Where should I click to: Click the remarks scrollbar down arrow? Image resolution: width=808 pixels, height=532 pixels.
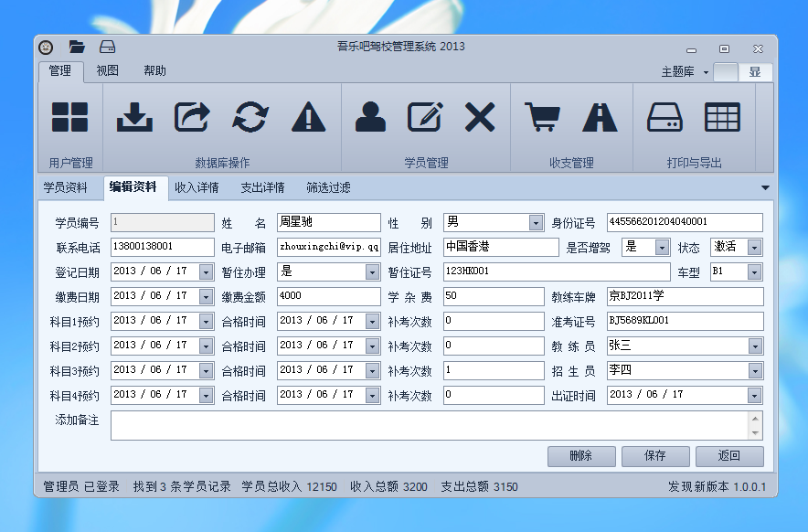point(755,433)
